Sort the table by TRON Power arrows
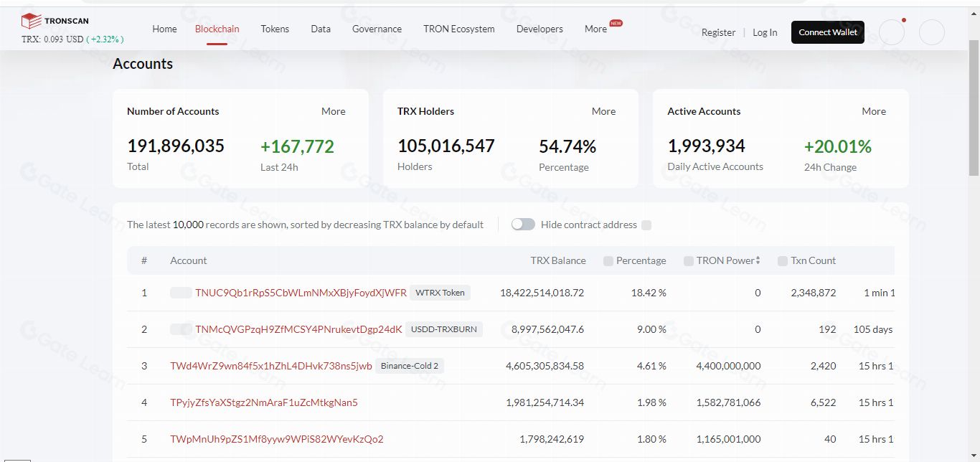The width and height of the screenshot is (980, 462). click(x=758, y=260)
